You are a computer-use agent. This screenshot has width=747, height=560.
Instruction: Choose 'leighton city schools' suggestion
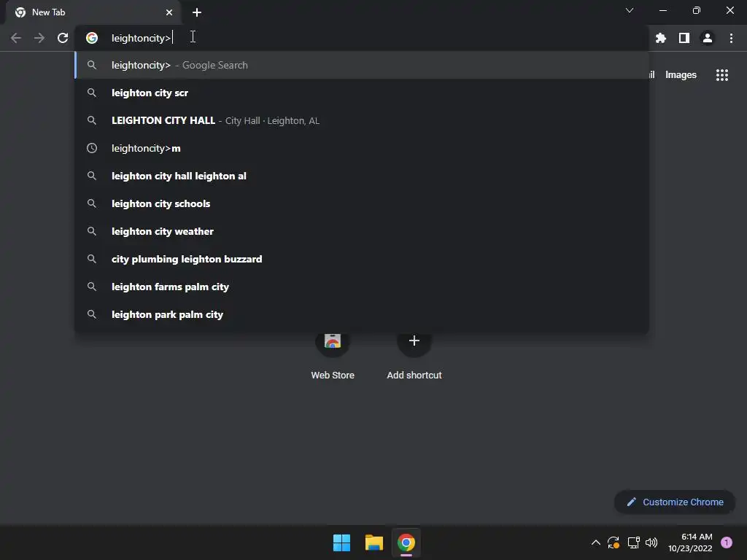pos(362,203)
